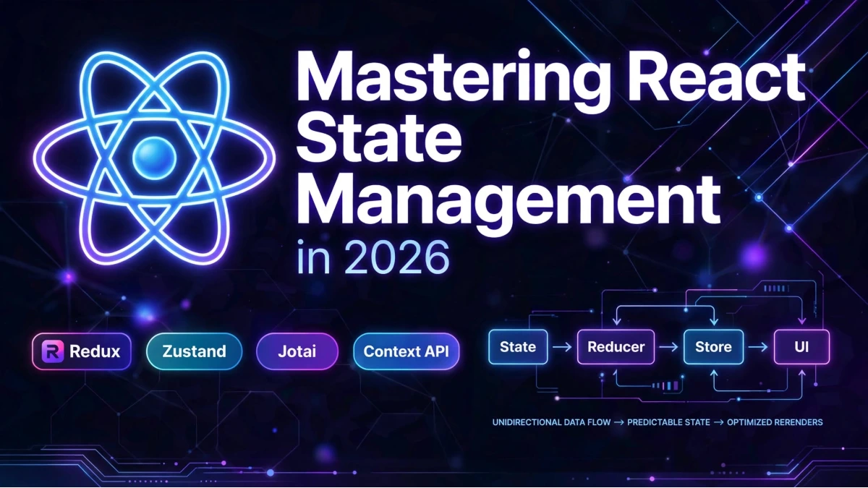
Task: Select the Context API pill button
Action: tap(407, 352)
